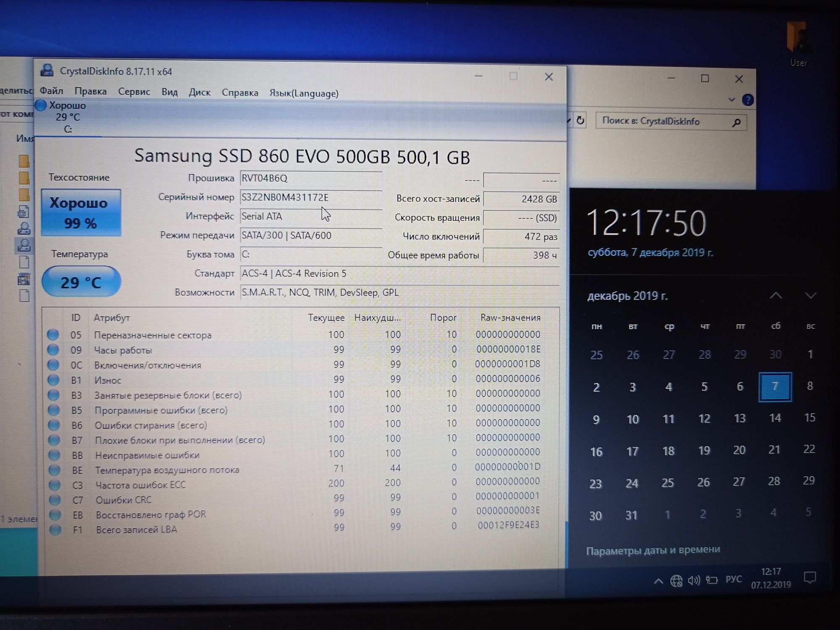The image size is (840, 630).
Task: Select December 31 in the calendar
Action: click(x=632, y=515)
